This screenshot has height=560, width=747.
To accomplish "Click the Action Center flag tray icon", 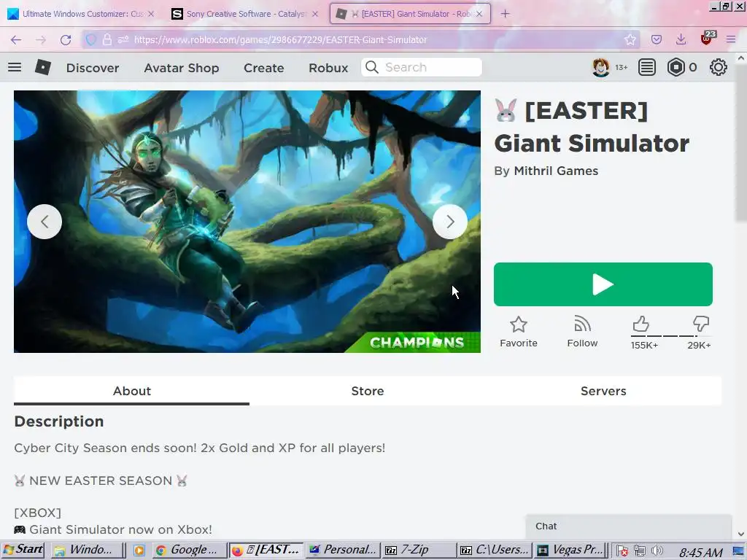I will 622,551.
